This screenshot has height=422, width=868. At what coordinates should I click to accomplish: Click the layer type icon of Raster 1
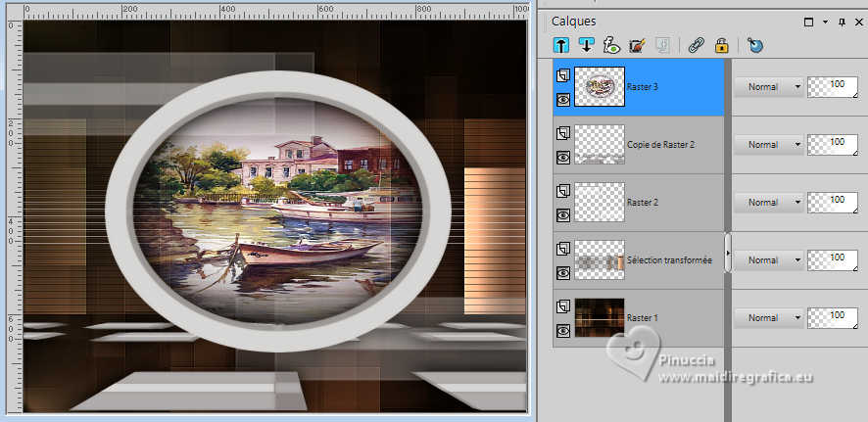coord(563,306)
